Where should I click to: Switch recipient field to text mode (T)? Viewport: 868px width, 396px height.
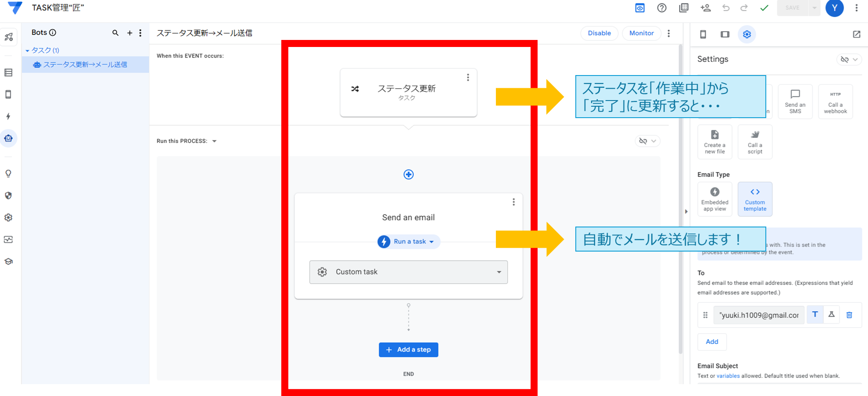coord(815,315)
